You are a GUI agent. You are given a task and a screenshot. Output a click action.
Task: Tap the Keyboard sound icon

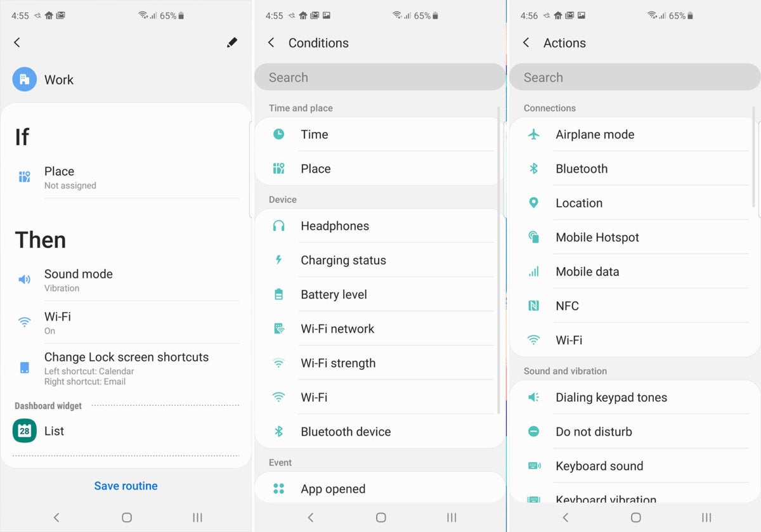(533, 465)
